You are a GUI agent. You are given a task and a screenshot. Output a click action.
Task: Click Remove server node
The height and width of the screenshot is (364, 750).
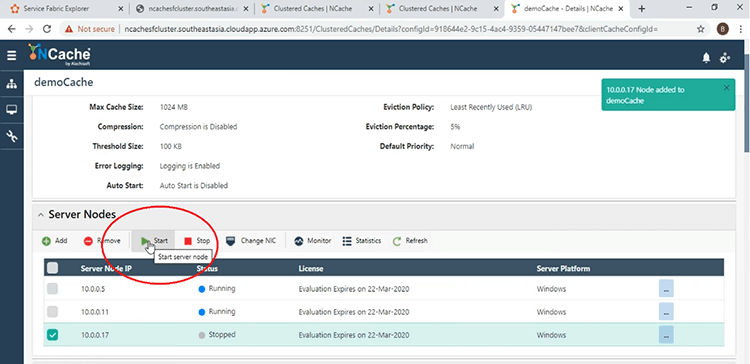[102, 241]
